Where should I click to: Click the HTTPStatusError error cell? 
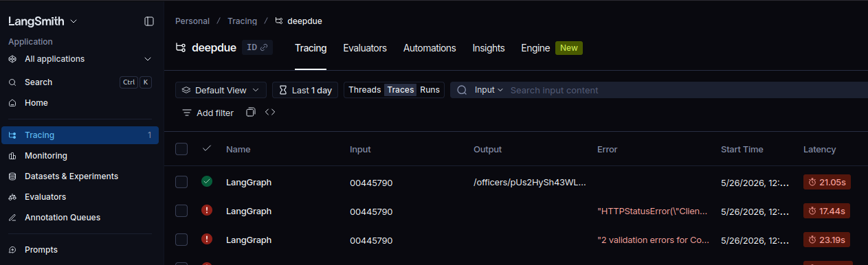652,211
